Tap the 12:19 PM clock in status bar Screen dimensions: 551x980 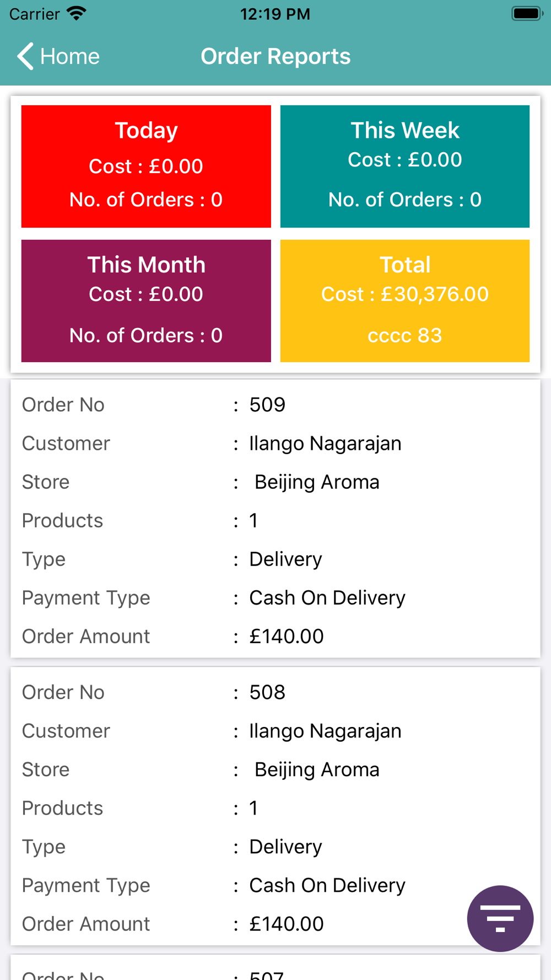click(275, 14)
